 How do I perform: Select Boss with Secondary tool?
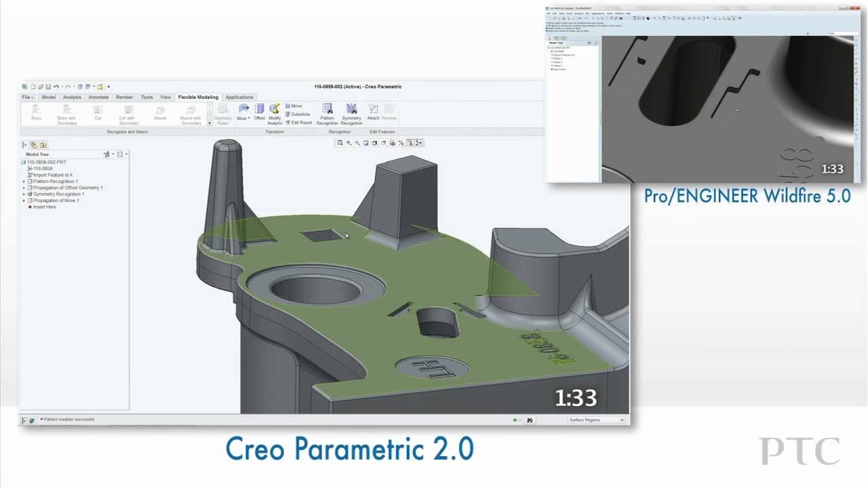click(x=67, y=115)
